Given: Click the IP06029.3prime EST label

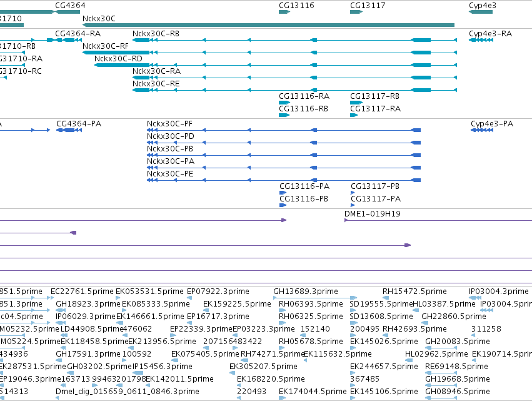Looking at the screenshot, I should click(x=86, y=317).
